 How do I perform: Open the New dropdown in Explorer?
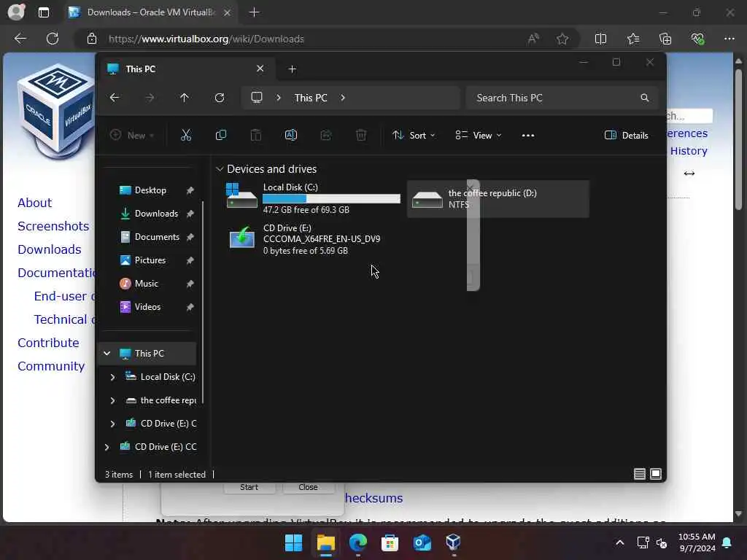click(x=132, y=135)
